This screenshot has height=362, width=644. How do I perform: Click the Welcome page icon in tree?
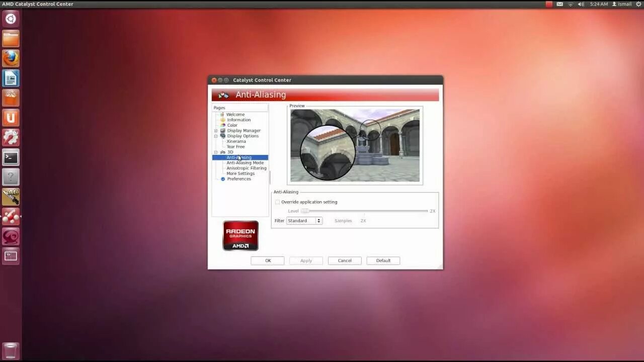pyautogui.click(x=222, y=115)
